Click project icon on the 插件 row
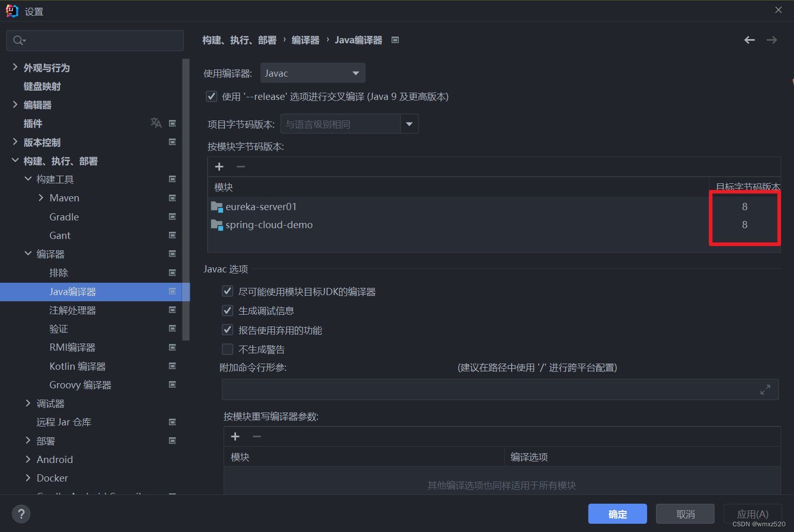 pos(173,123)
